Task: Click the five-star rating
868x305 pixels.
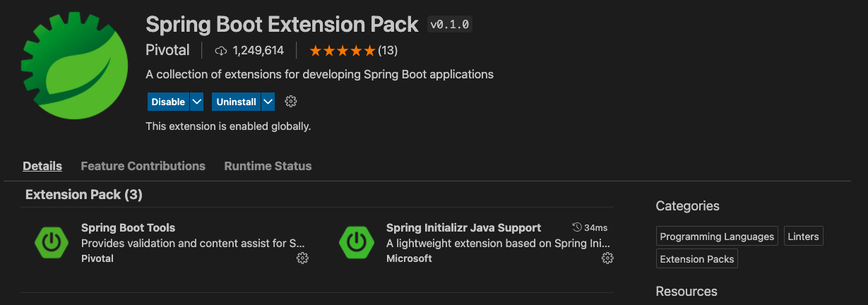Action: (x=342, y=50)
